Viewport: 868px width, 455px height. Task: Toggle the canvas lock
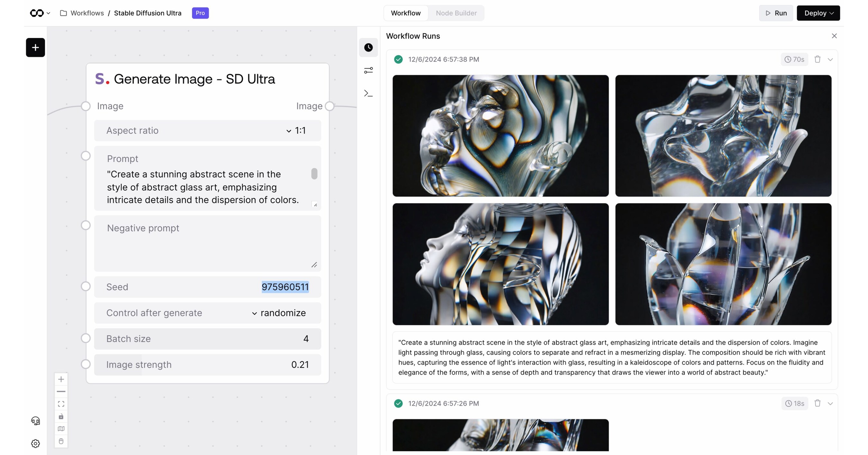61,417
